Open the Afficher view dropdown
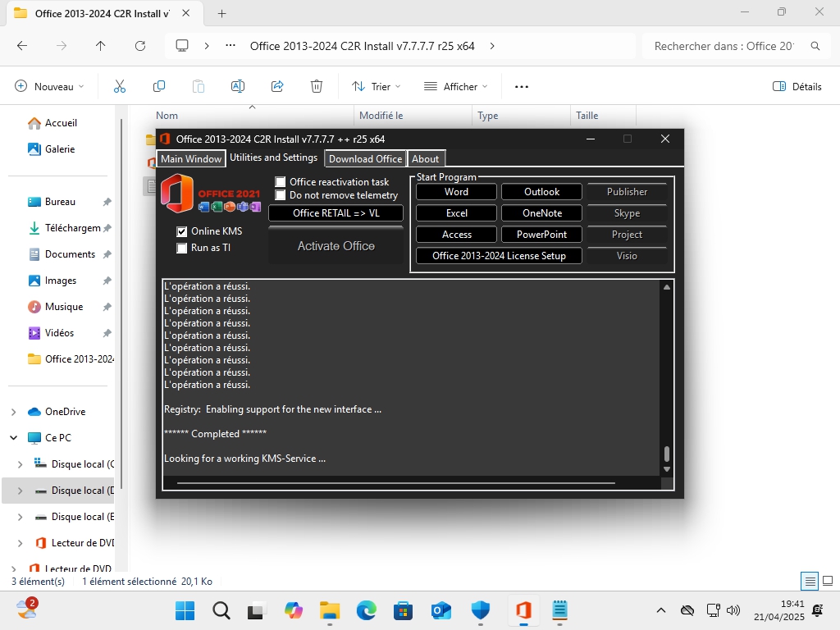Viewport: 840px width, 630px height. (x=455, y=86)
